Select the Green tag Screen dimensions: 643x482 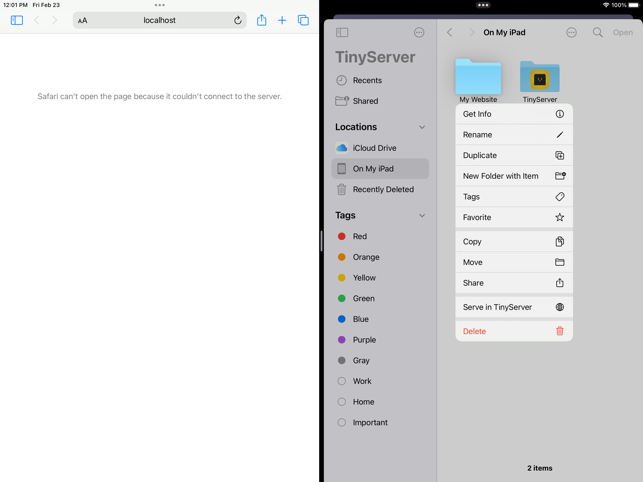pyautogui.click(x=380, y=298)
